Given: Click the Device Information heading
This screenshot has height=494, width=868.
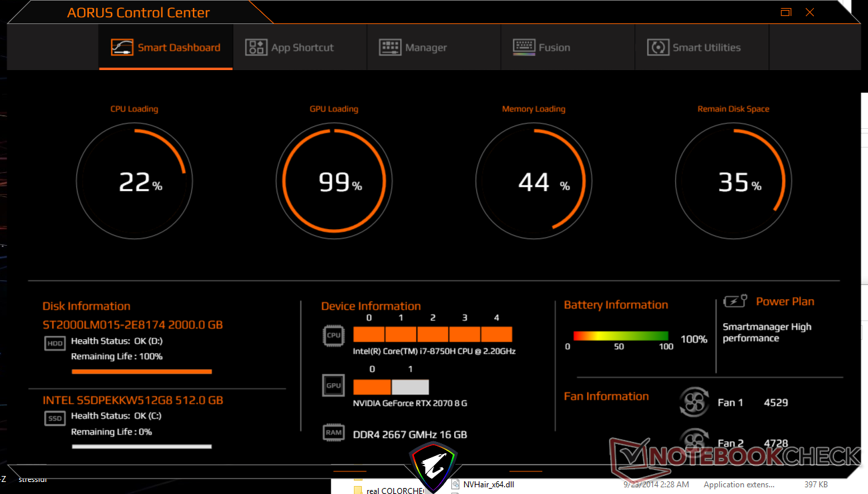Looking at the screenshot, I should point(371,306).
